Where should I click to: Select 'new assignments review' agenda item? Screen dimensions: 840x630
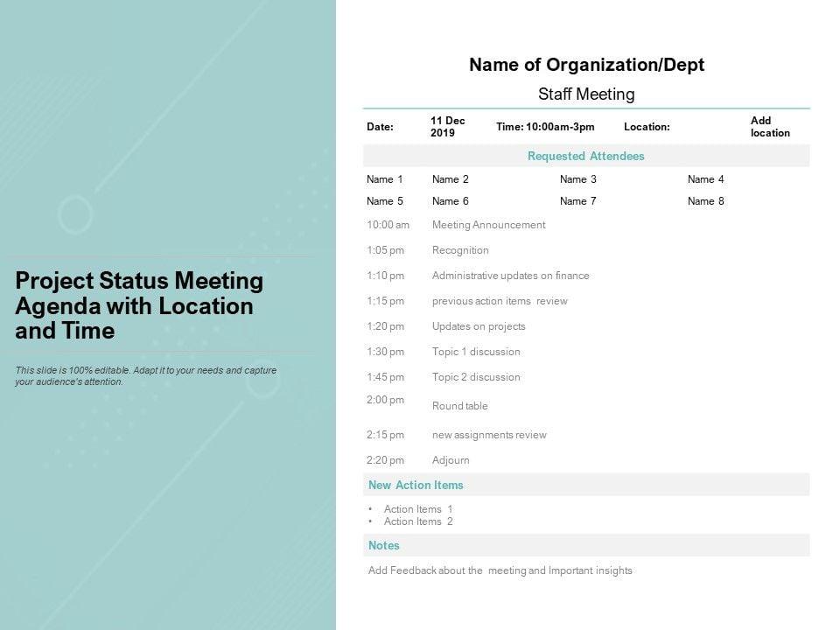pyautogui.click(x=489, y=435)
